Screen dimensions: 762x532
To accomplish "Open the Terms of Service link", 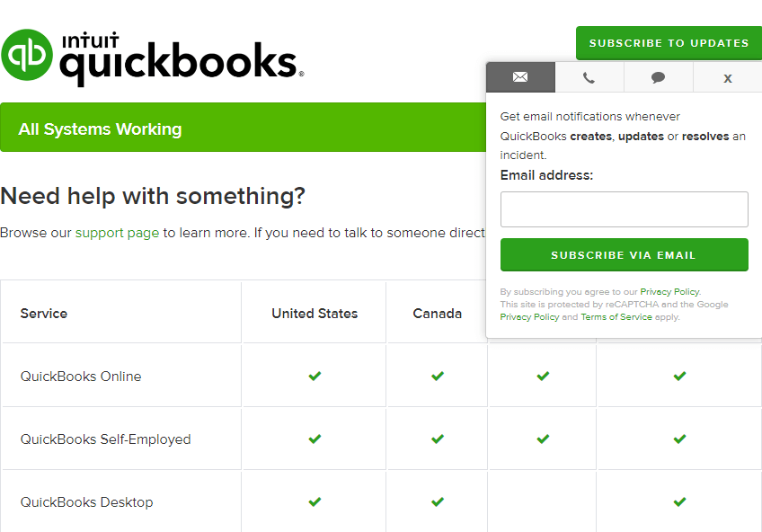I will (x=616, y=317).
